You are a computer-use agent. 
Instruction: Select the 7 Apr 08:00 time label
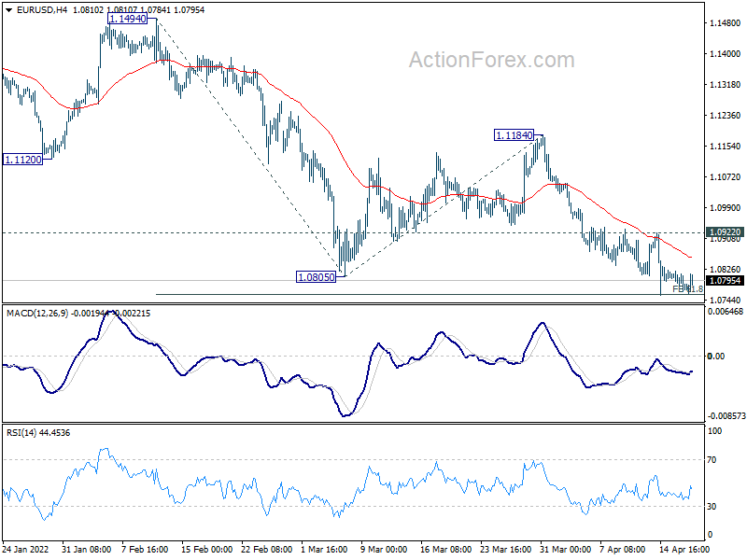(623, 550)
